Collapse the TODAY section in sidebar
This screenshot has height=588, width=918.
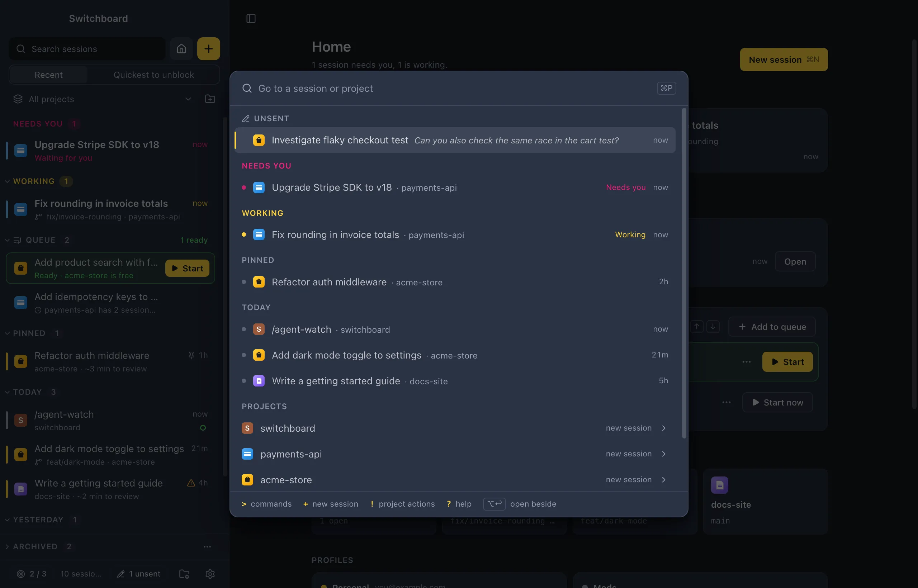point(7,392)
